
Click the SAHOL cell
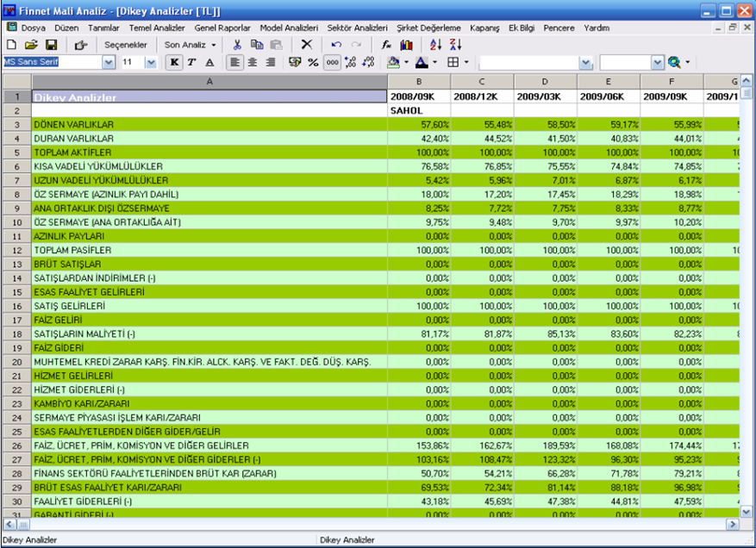point(419,110)
